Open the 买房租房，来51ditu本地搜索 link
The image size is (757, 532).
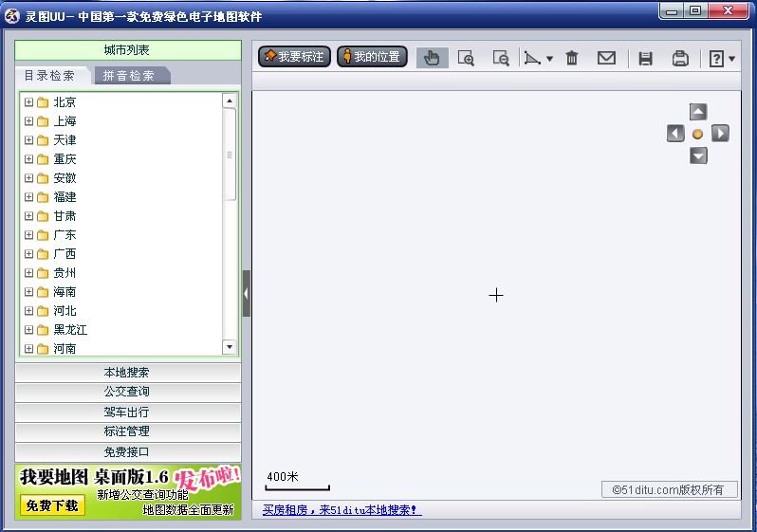click(342, 510)
